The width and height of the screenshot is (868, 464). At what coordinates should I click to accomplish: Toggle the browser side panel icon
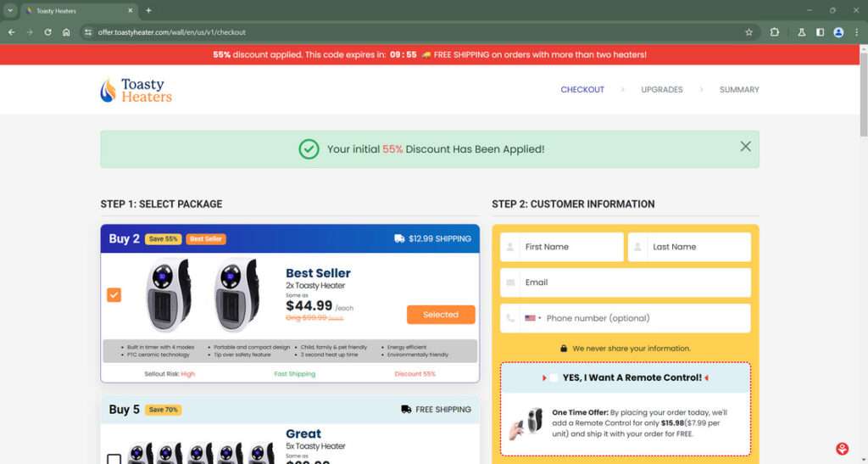pyautogui.click(x=820, y=32)
